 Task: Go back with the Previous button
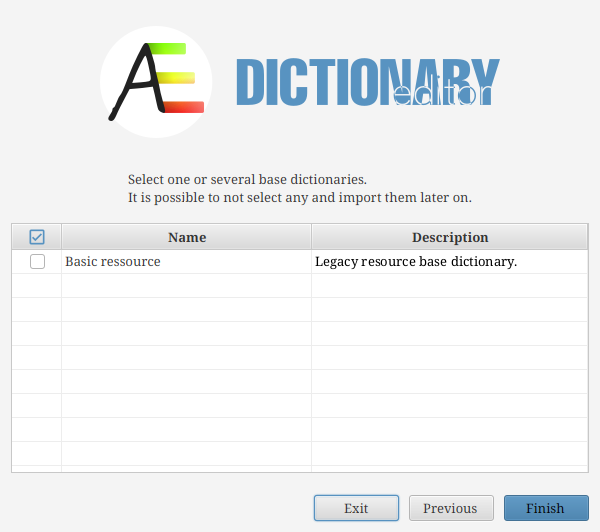tap(451, 508)
